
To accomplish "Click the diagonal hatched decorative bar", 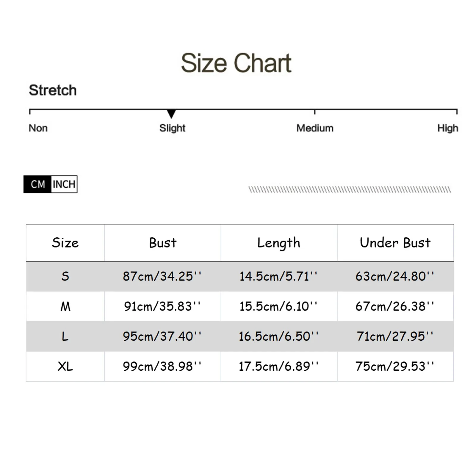I will coord(350,190).
